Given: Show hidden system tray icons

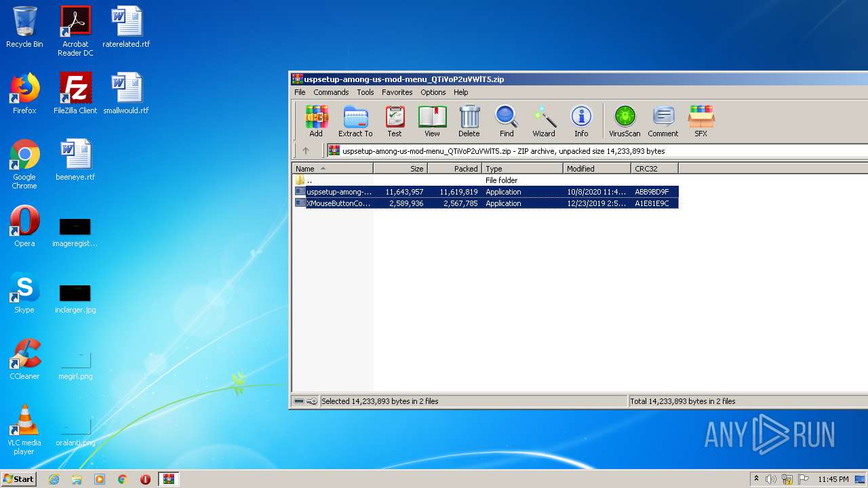Looking at the screenshot, I should [x=757, y=479].
